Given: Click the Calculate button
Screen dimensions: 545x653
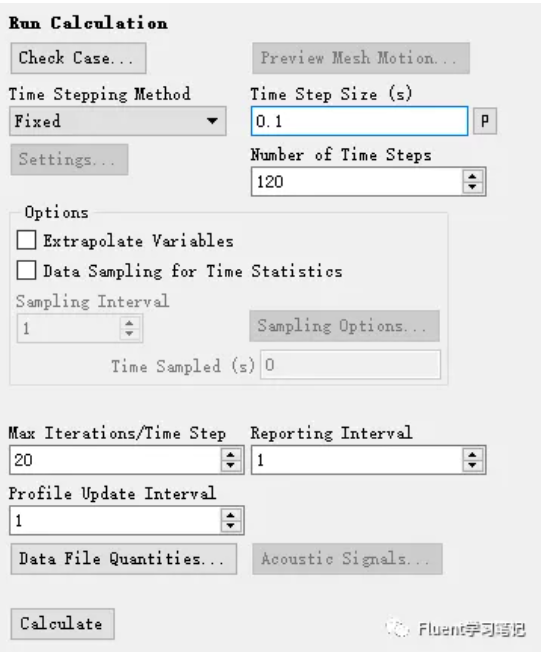Looking at the screenshot, I should [x=62, y=624].
